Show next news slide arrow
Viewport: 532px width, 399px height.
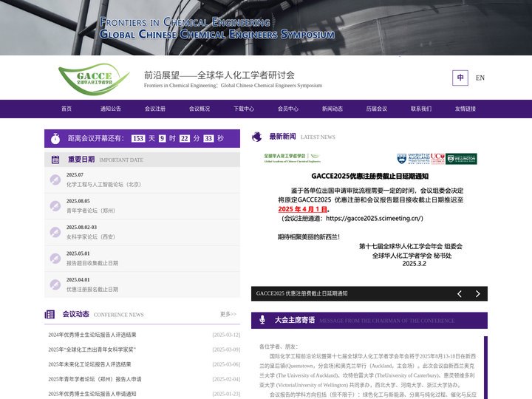[478, 294]
